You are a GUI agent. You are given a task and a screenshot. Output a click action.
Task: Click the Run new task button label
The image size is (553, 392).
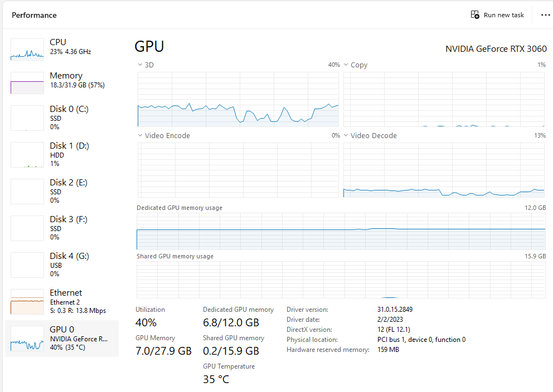pos(503,15)
